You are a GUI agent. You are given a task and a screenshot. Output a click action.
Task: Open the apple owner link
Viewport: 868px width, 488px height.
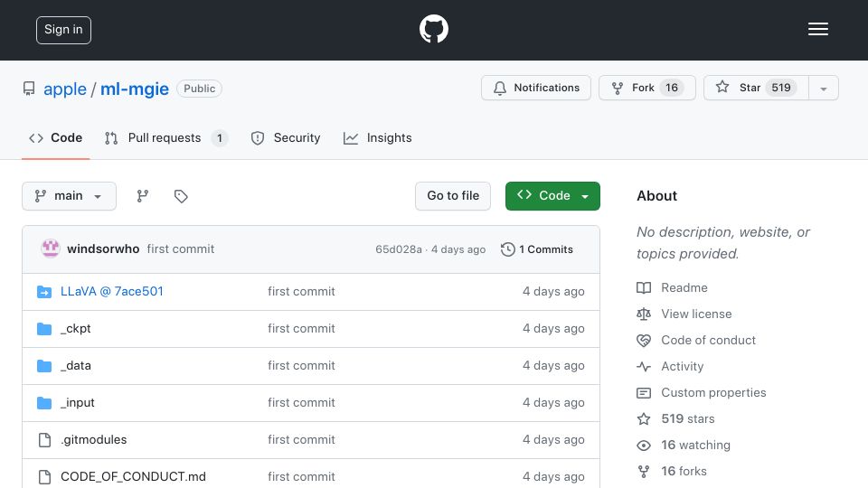click(x=65, y=89)
